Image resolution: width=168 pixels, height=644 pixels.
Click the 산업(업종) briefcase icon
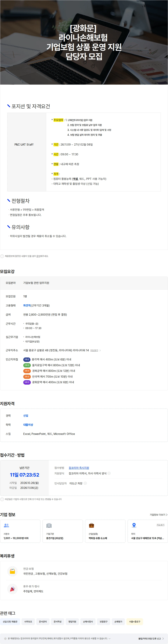coord(91,525)
